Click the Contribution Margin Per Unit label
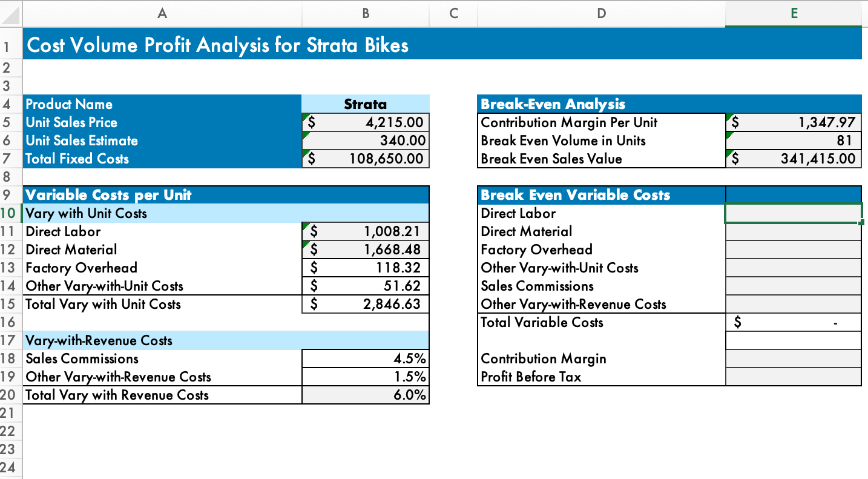 point(569,122)
